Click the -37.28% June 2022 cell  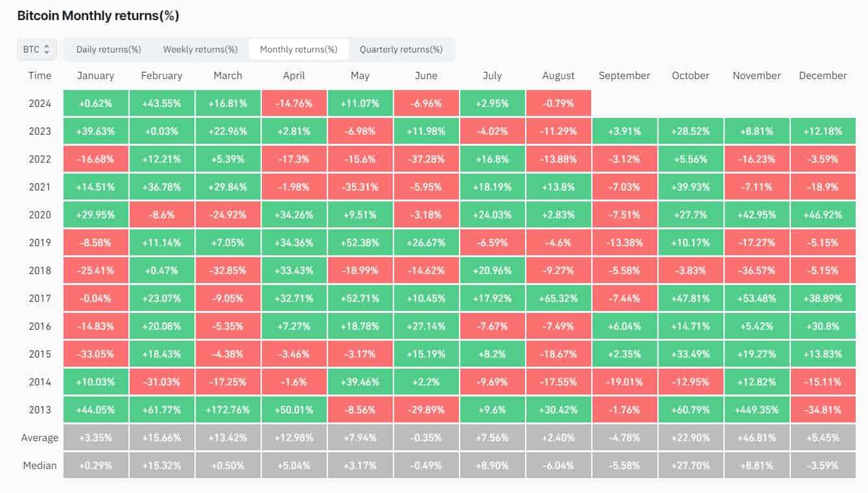[426, 159]
